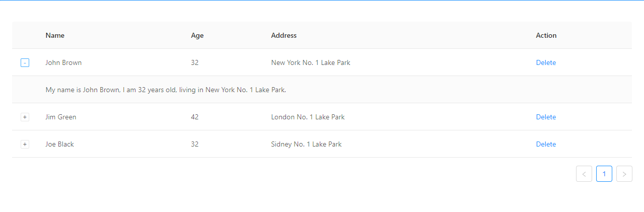The width and height of the screenshot is (644, 212).
Task: Expand the Joe Black row
Action: (x=25, y=145)
